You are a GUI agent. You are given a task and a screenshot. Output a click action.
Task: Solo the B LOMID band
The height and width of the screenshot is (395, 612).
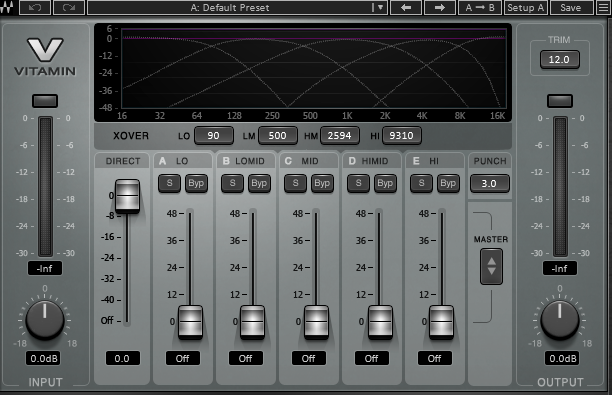coord(232,183)
